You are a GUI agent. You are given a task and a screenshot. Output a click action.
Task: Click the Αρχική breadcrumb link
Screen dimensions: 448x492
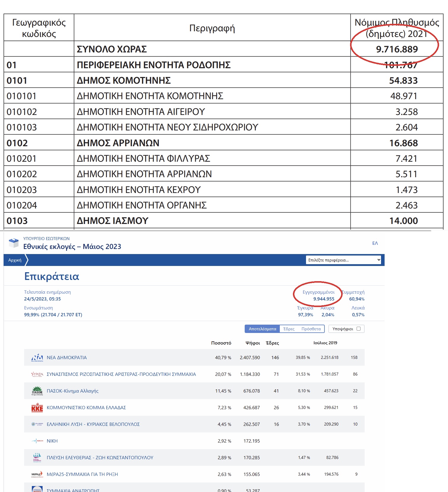click(x=15, y=260)
